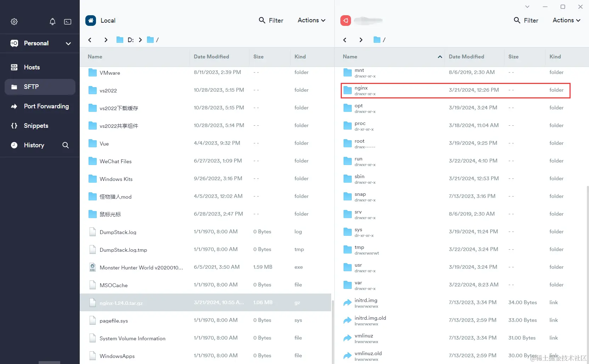Viewport: 589px width, 364px height.
Task: Select the VMware local folder
Action: coord(205,73)
